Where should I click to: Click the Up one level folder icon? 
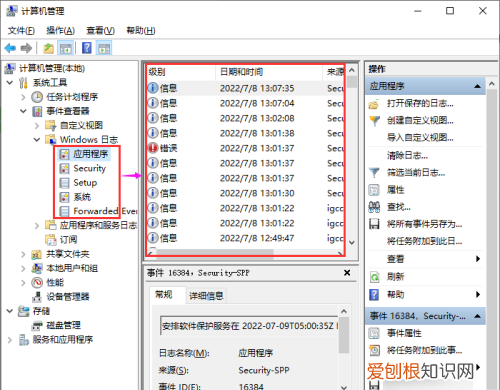click(49, 48)
